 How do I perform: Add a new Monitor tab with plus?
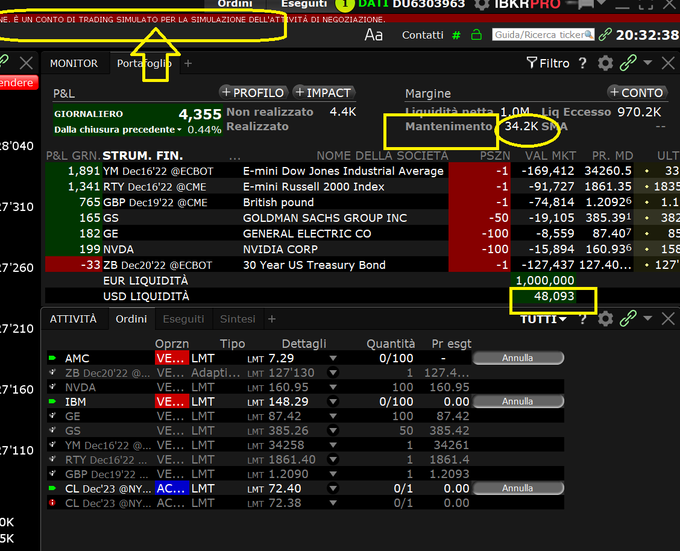tap(188, 63)
